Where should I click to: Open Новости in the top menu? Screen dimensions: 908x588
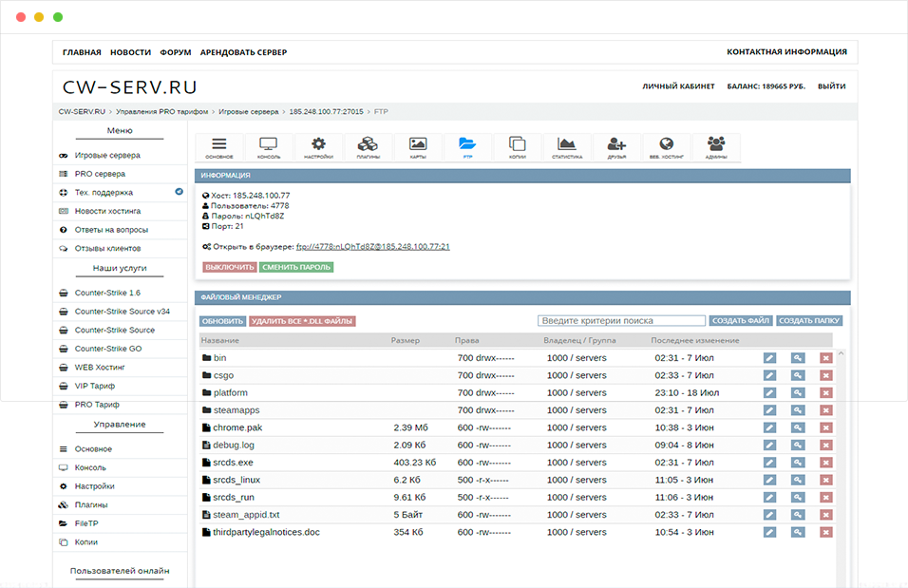[x=130, y=52]
